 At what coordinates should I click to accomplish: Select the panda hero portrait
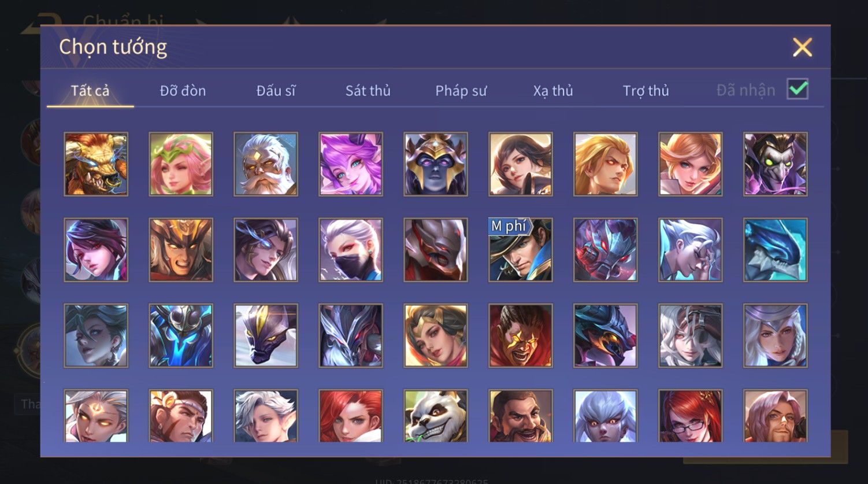click(435, 416)
